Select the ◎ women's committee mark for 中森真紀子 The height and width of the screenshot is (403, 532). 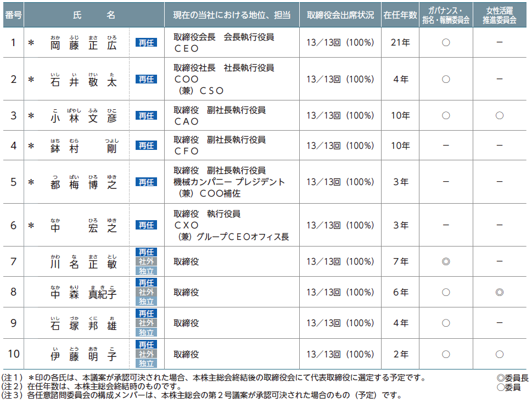[499, 292]
